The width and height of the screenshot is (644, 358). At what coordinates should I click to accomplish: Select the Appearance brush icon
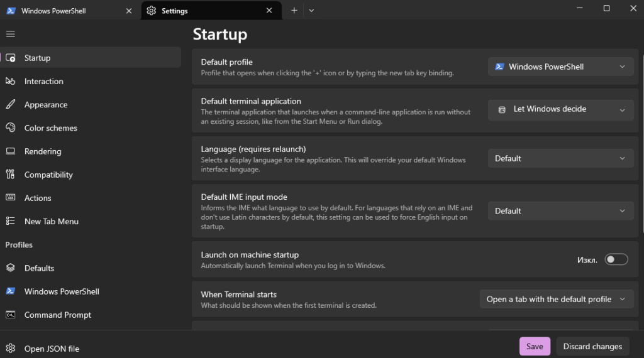point(11,104)
